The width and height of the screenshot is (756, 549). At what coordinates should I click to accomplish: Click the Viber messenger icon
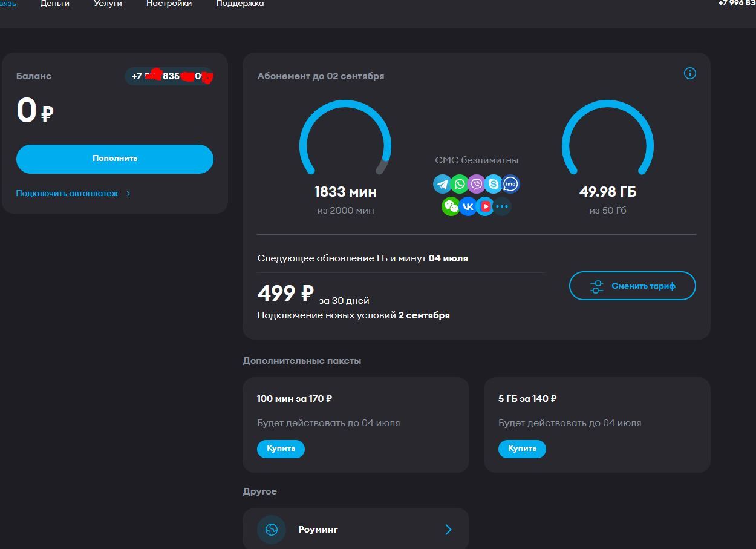[477, 184]
